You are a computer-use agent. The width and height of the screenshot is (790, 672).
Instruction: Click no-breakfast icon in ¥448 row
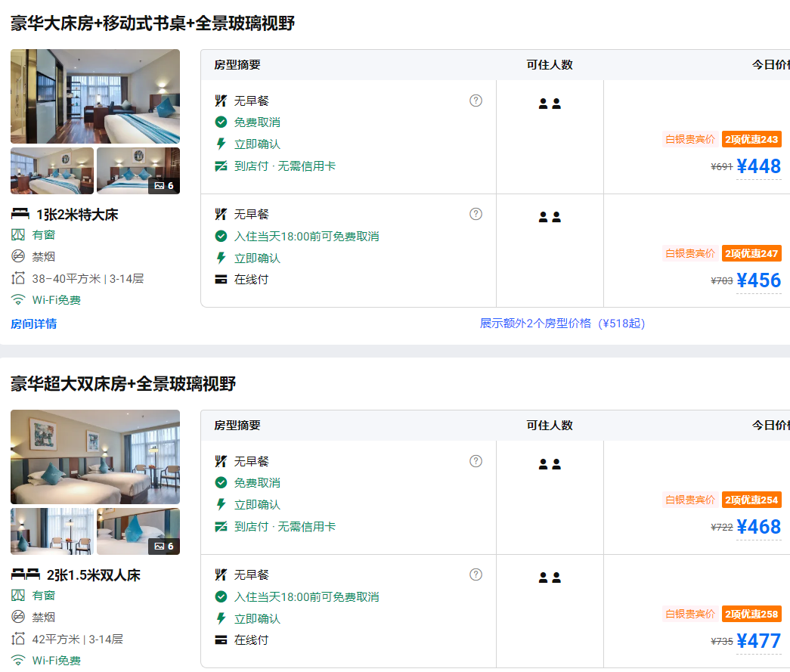pos(221,101)
